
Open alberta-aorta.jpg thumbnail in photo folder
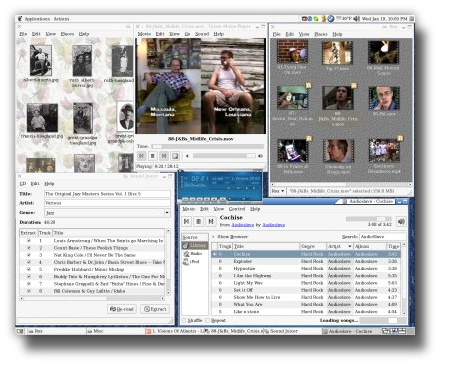(x=41, y=60)
